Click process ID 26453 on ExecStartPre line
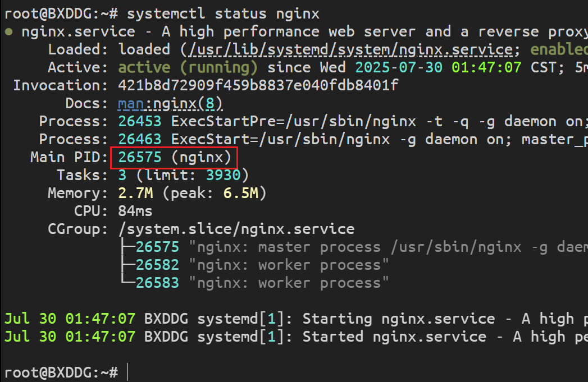 tap(139, 121)
